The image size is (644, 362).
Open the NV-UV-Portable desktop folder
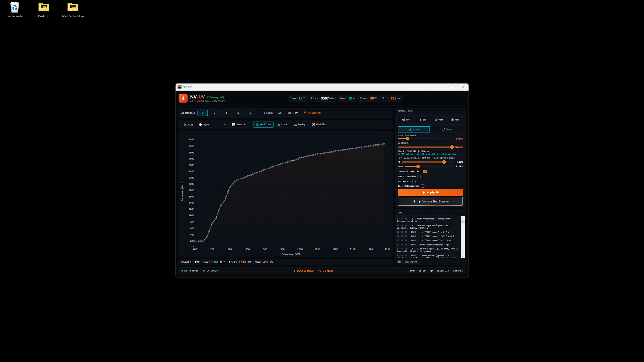73,10
